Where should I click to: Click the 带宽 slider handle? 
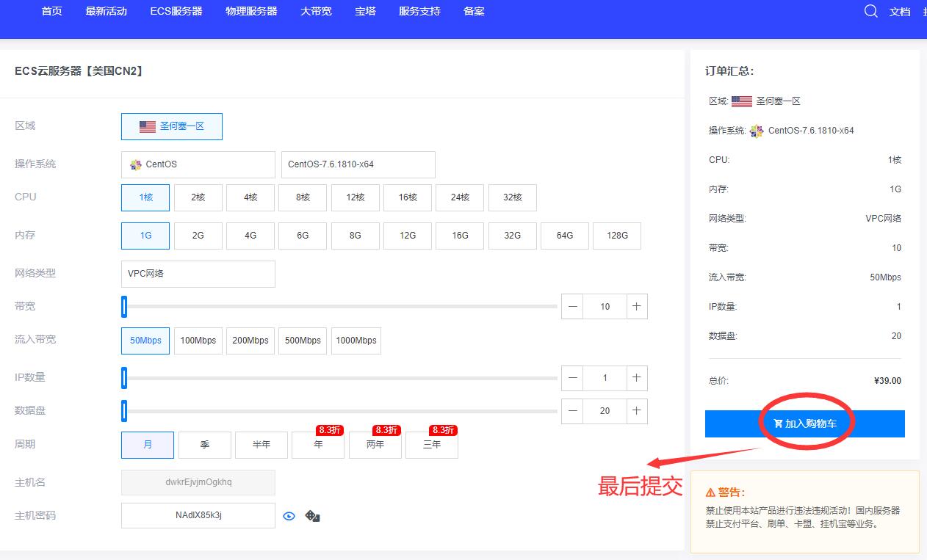pyautogui.click(x=124, y=306)
